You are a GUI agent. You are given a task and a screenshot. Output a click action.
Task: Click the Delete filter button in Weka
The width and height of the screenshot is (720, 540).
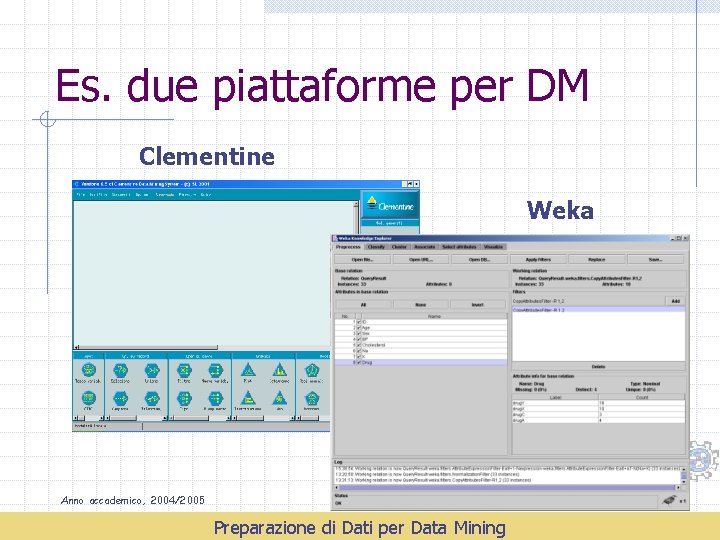point(598,366)
